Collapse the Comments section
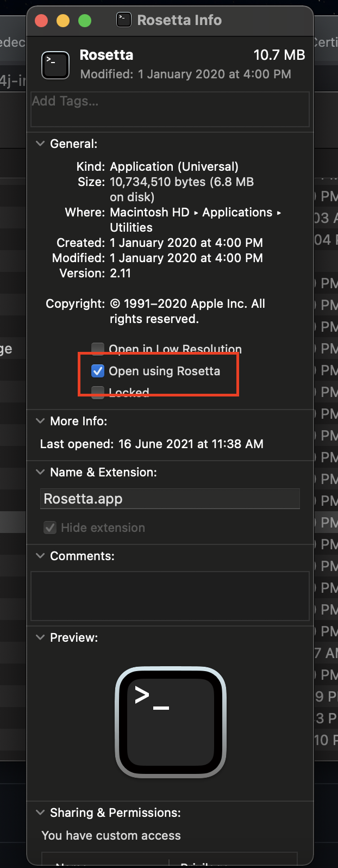The width and height of the screenshot is (338, 868). [x=40, y=556]
